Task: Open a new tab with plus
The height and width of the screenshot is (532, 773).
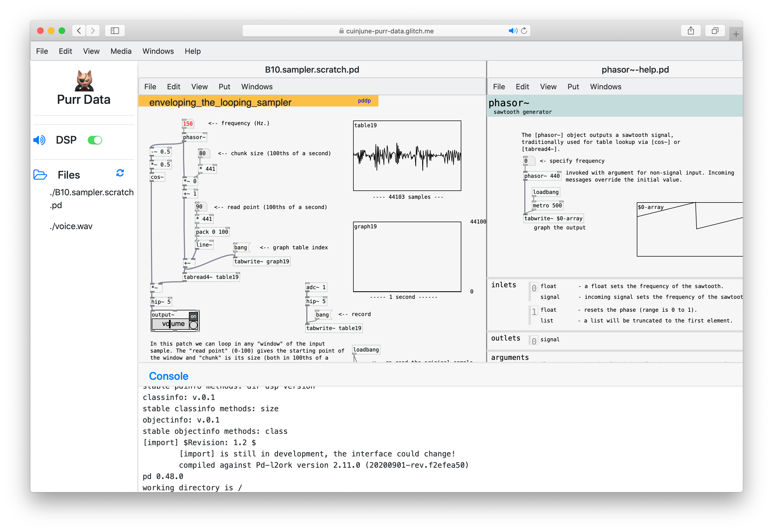Action: click(x=736, y=34)
